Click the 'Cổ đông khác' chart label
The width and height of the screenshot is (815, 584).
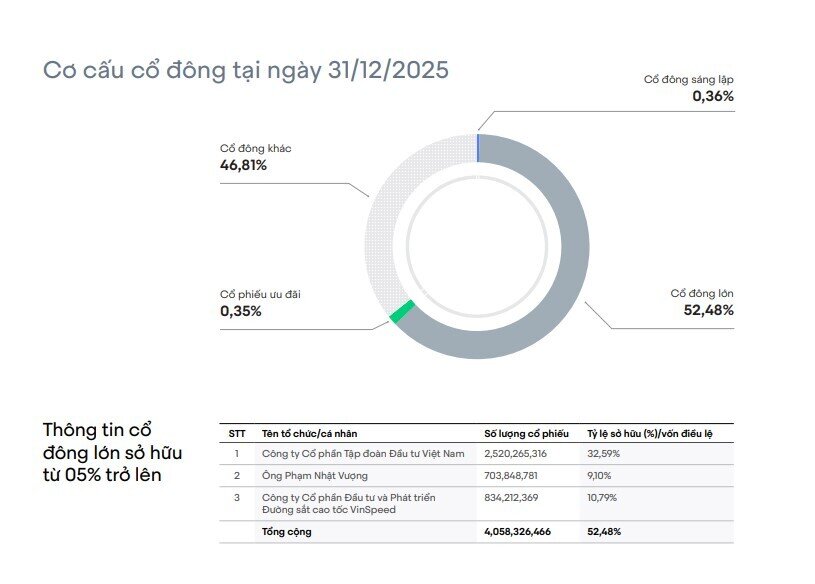click(255, 149)
